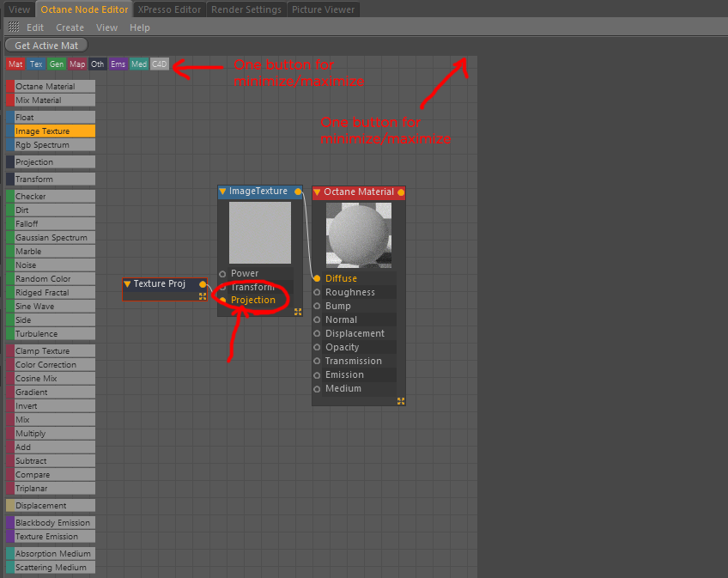Open the View menu in the node editor
728x578 pixels.
[x=106, y=27]
